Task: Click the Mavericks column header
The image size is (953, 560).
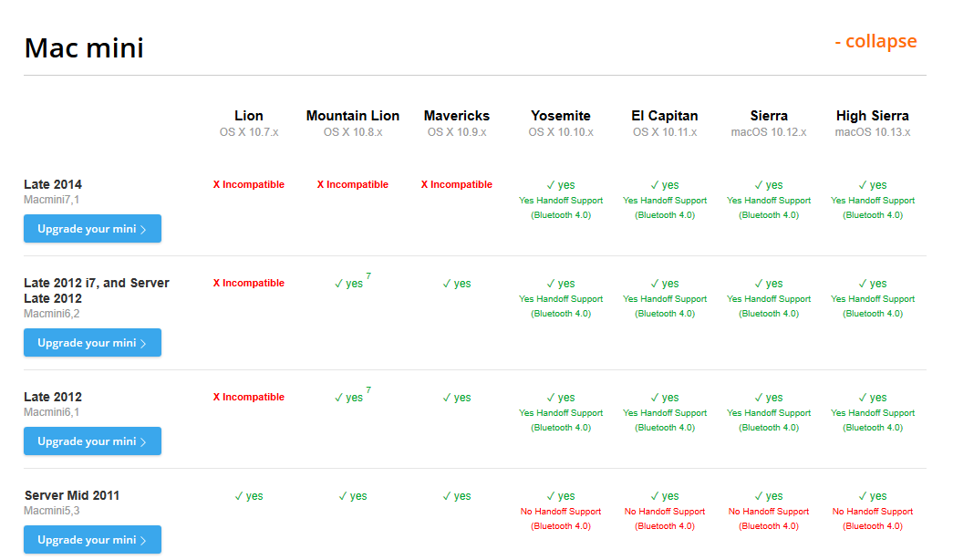Action: (457, 116)
